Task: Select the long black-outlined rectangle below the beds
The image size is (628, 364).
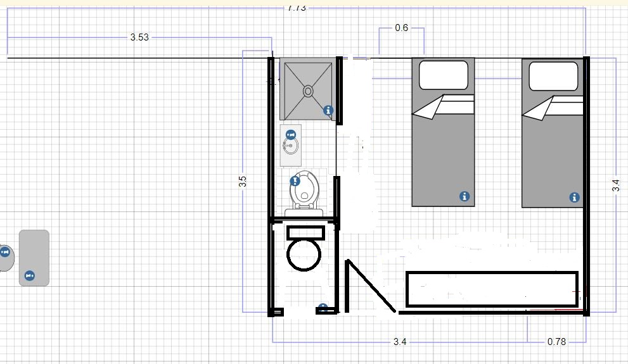Action: [492, 289]
